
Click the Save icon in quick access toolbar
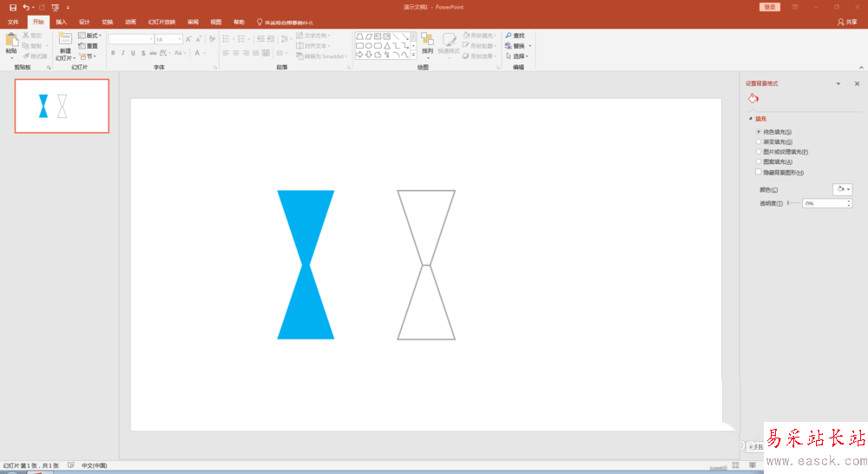13,7
